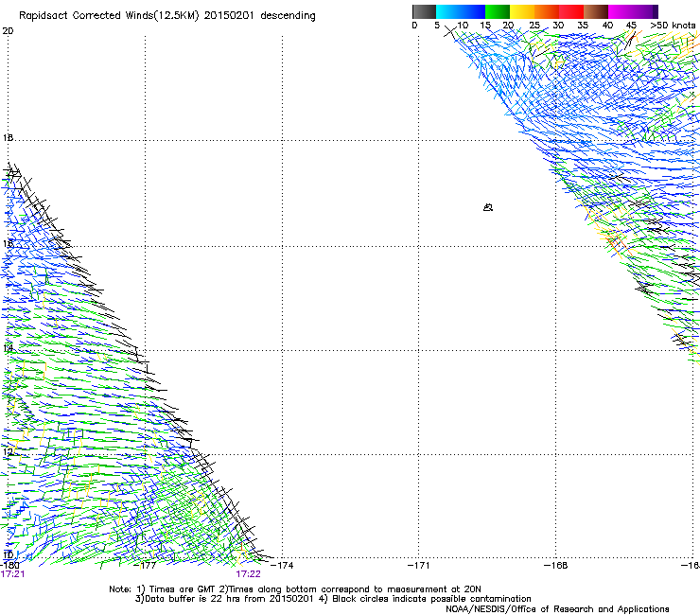Click the 'NOAA/NESDIS/Office of Research and Applications' credit

(557, 609)
